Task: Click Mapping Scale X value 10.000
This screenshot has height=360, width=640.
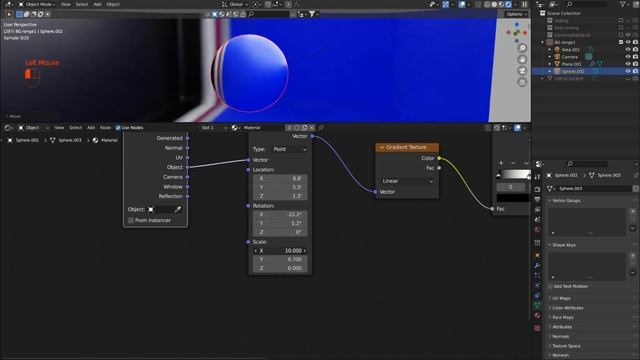Action: pyautogui.click(x=280, y=251)
